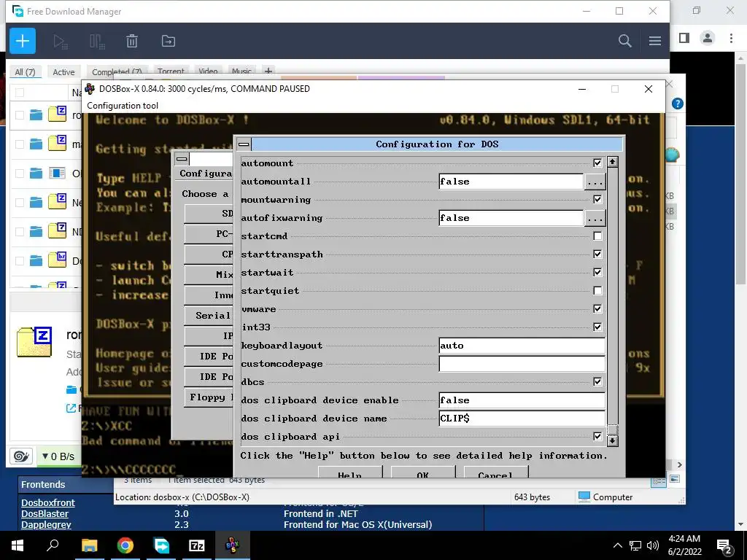747x560 pixels.
Task: Click the move to folder icon
Action: (x=169, y=41)
